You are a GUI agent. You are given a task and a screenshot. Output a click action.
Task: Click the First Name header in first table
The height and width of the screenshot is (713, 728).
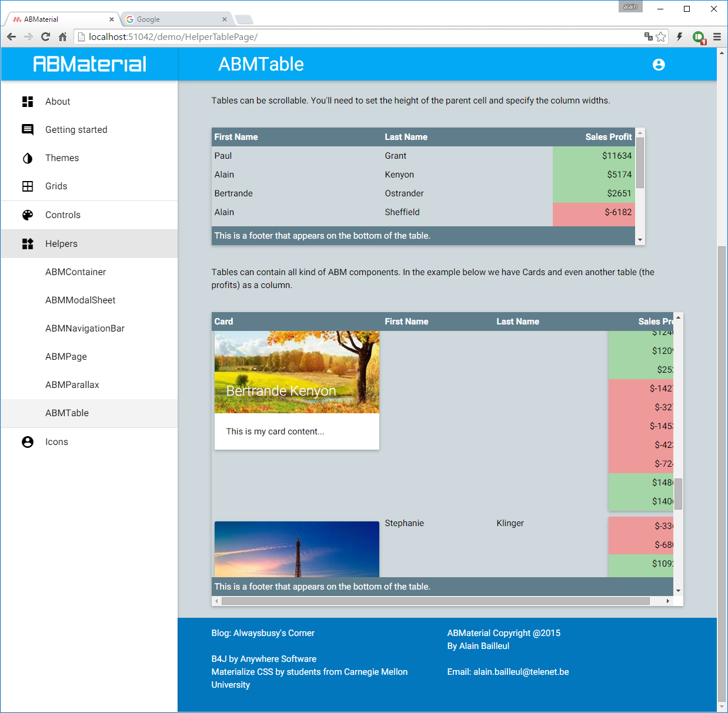tap(236, 137)
